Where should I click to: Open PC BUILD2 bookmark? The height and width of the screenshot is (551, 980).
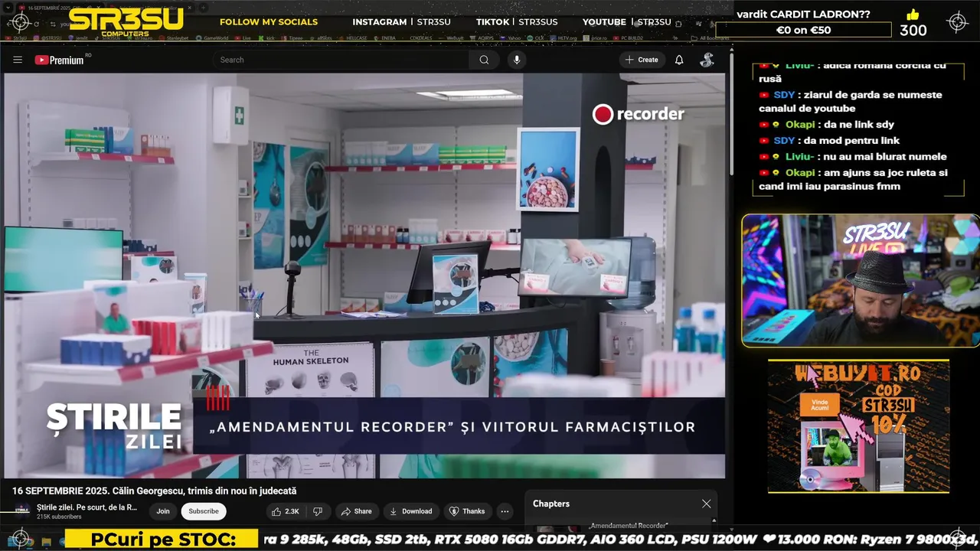[x=628, y=37]
